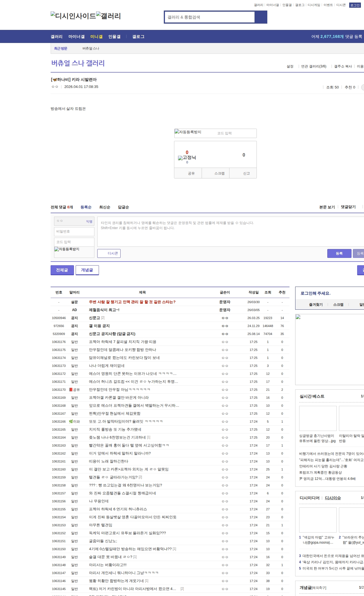Expand the 최근방문 recent visits bar
Image resolution: width=364 pixels, height=596 pixels.
tap(61, 48)
